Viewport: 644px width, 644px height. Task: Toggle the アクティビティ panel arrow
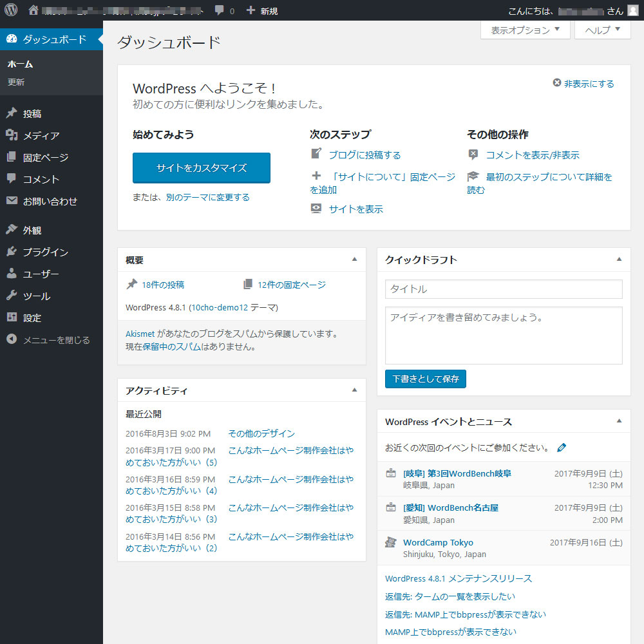tap(354, 390)
